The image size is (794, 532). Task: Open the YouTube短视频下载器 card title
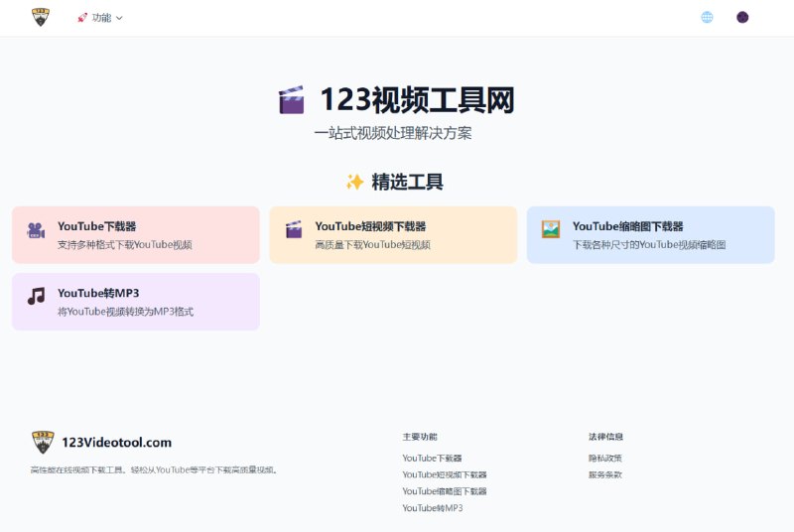tap(370, 226)
